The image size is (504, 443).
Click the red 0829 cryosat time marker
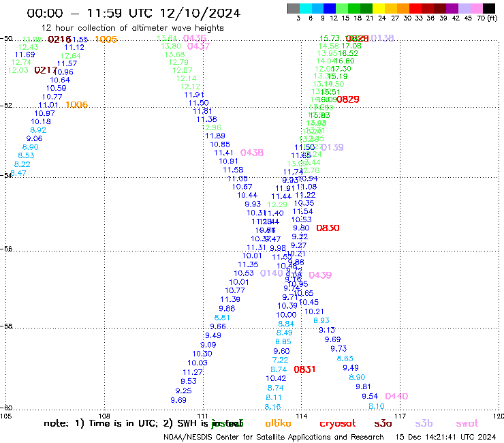pos(348,100)
